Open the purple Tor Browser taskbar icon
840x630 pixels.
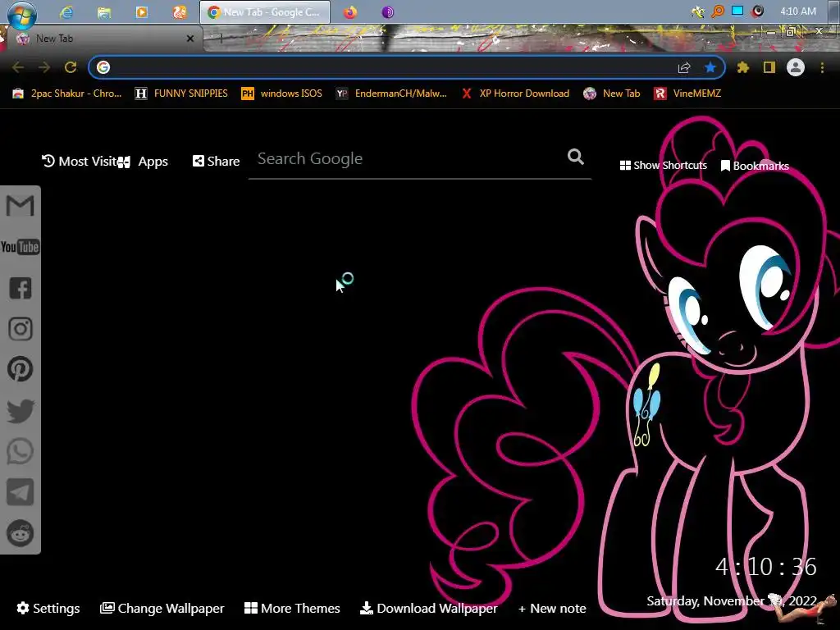pos(388,11)
